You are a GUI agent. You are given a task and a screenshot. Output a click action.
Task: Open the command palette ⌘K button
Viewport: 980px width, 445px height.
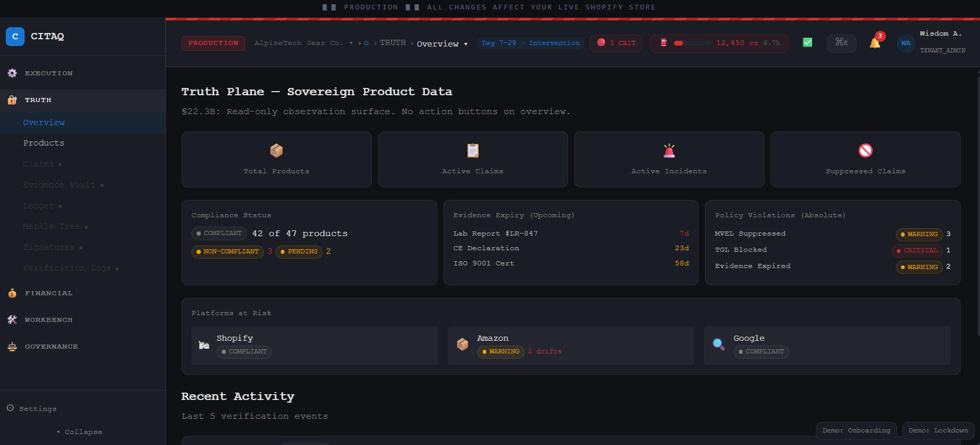coord(841,43)
